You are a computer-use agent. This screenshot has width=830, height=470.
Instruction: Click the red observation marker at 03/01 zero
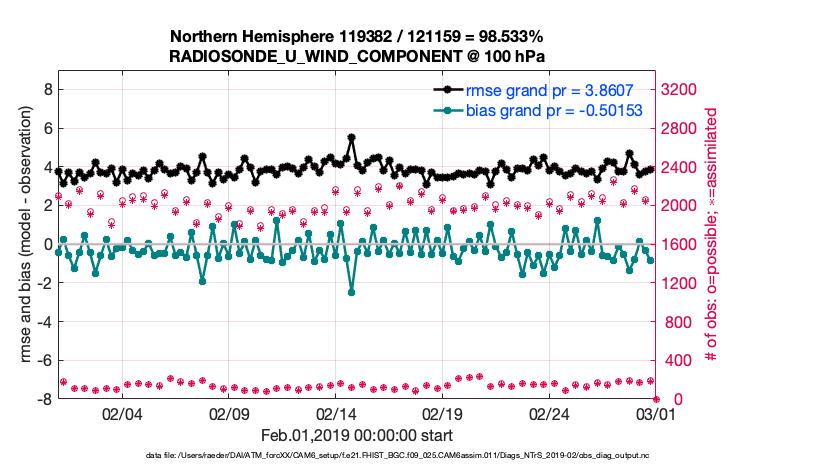656,399
